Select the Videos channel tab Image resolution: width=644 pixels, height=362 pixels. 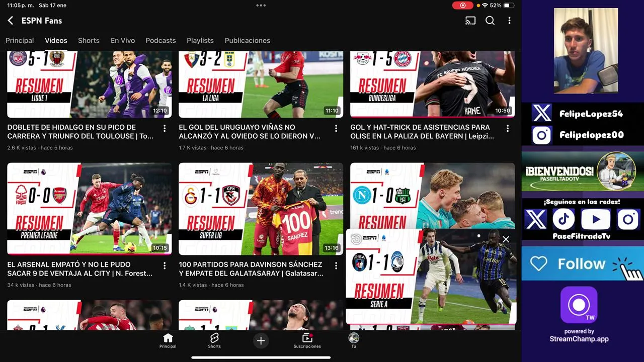tap(56, 40)
